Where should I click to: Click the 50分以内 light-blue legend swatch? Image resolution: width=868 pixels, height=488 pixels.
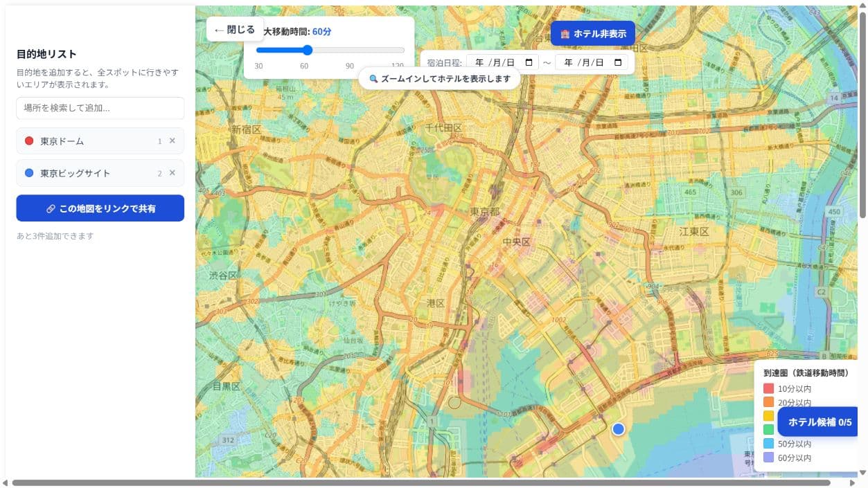[768, 444]
